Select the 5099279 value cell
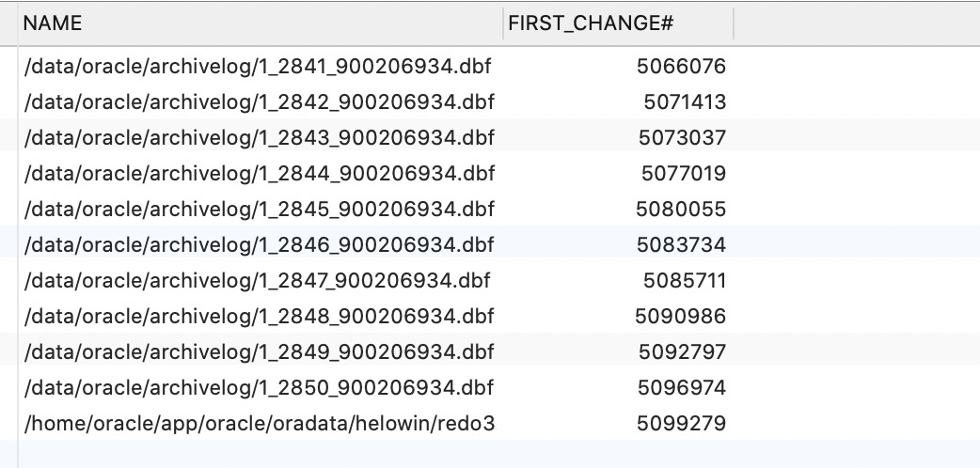Image resolution: width=980 pixels, height=468 pixels. pyautogui.click(x=681, y=424)
